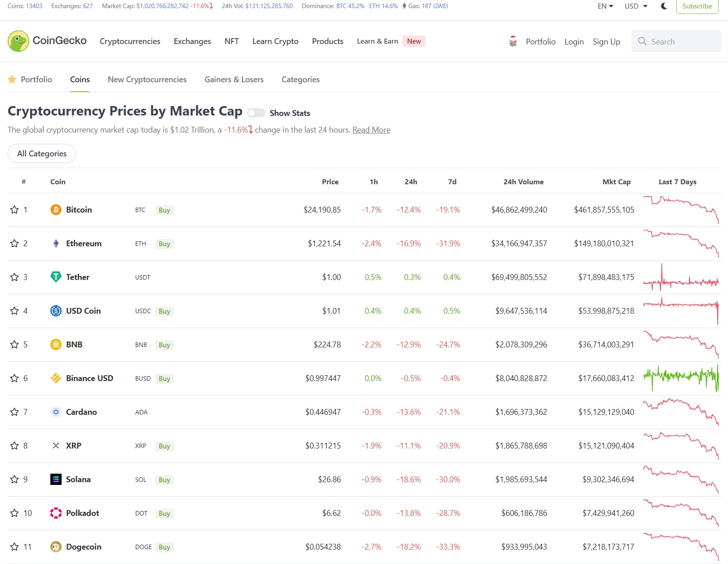The height and width of the screenshot is (564, 728).
Task: Open the USD currency dropdown
Action: 636,6
